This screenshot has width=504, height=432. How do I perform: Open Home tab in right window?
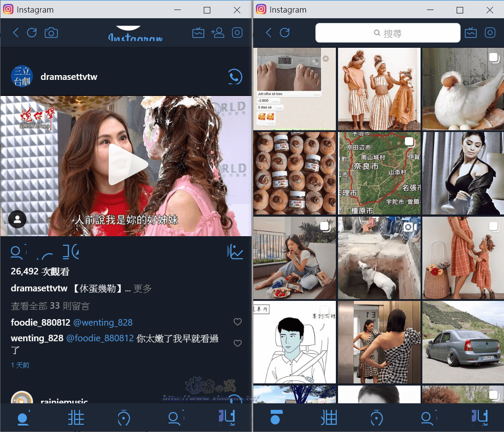tap(276, 418)
